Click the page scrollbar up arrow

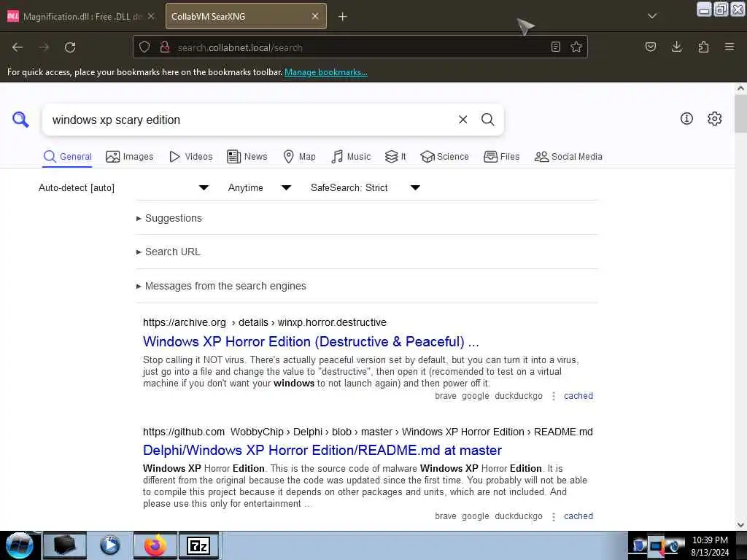click(x=740, y=88)
